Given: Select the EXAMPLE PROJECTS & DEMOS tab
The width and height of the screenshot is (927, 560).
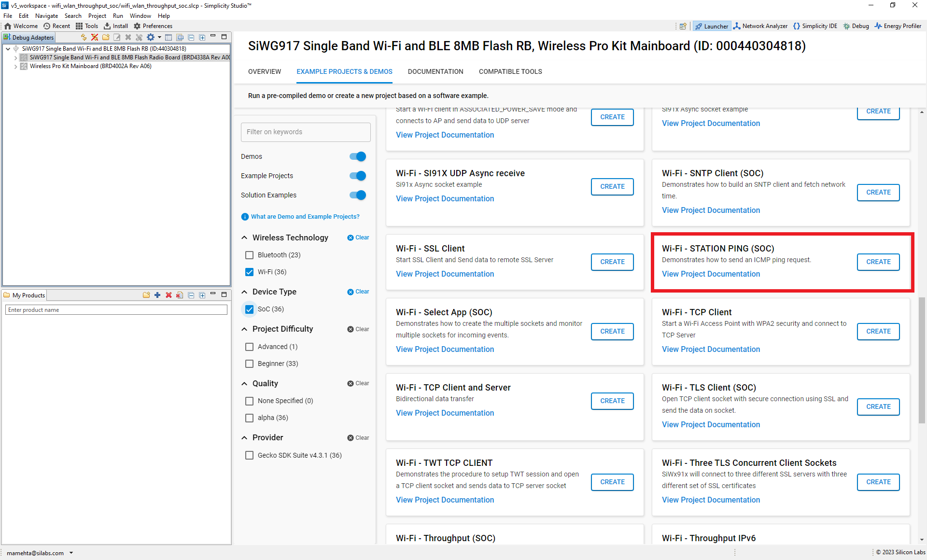Looking at the screenshot, I should coord(344,72).
